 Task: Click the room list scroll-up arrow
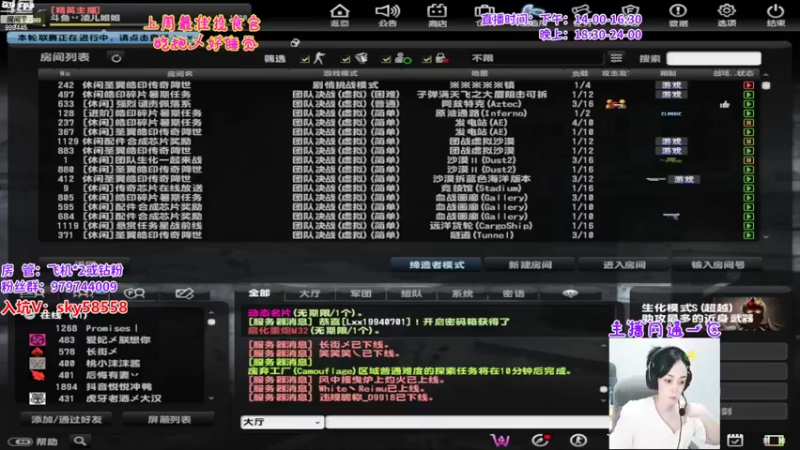point(766,74)
